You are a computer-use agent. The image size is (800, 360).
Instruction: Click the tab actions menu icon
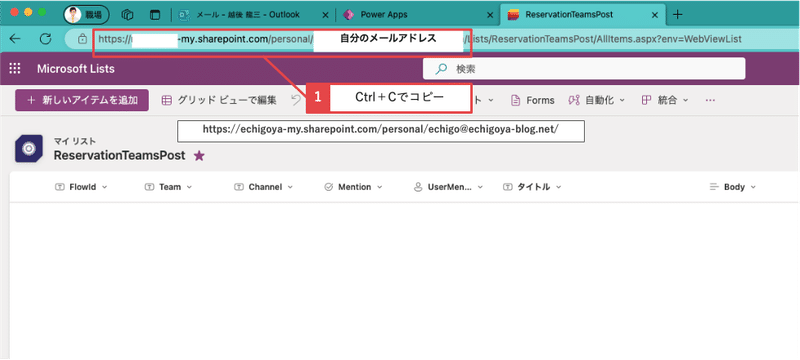[x=155, y=15]
